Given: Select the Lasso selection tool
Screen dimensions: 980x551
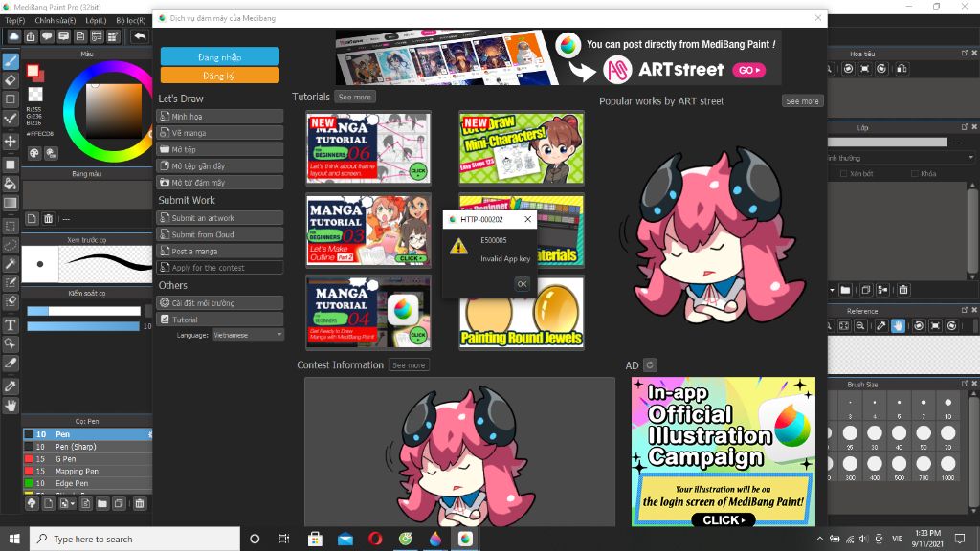Looking at the screenshot, I should [11, 245].
